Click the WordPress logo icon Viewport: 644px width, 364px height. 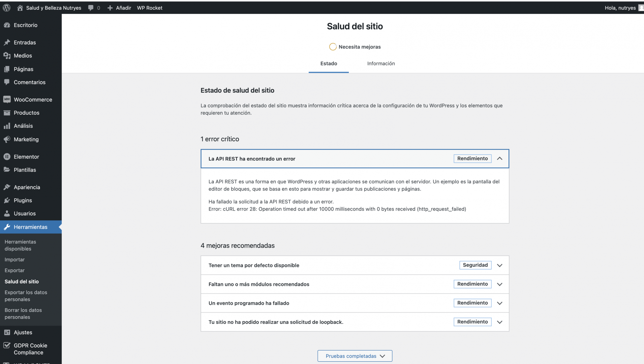tap(7, 8)
